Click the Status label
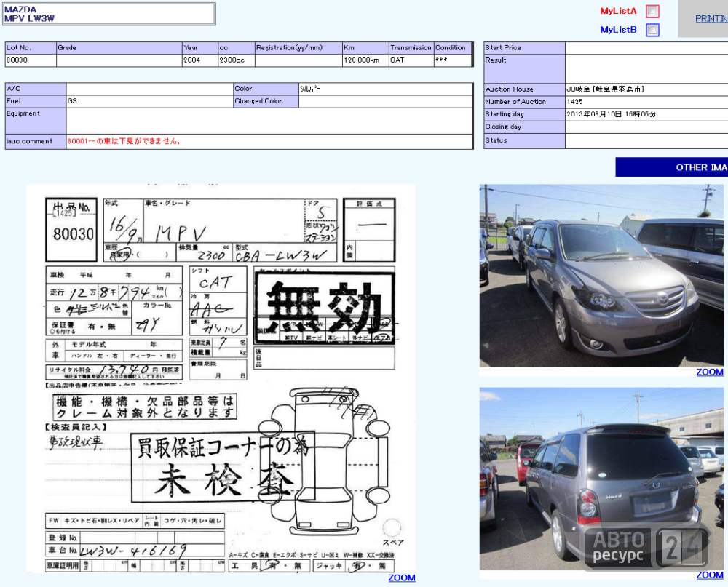 (524, 141)
